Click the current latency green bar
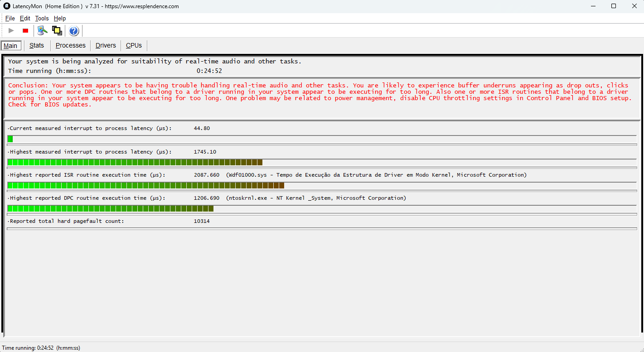The image size is (644, 352). pyautogui.click(x=10, y=139)
